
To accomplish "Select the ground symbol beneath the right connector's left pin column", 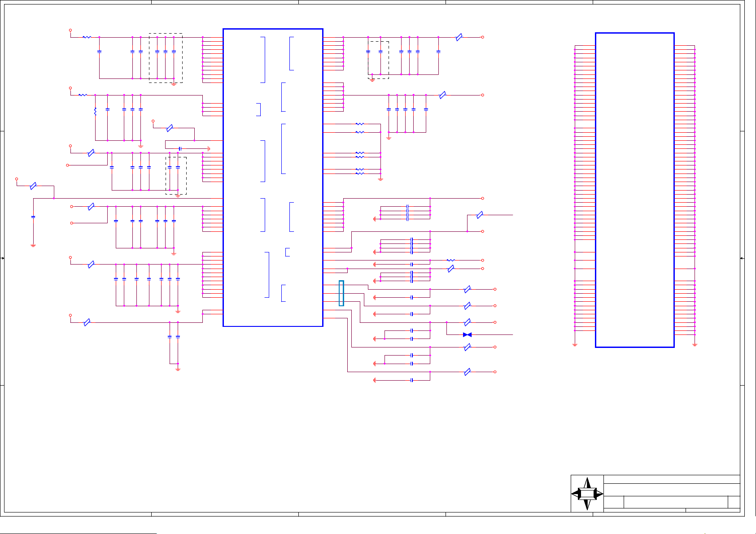I will coord(575,345).
